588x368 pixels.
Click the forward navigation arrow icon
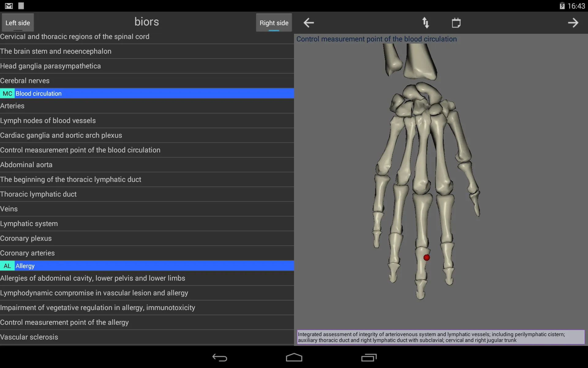pos(574,22)
